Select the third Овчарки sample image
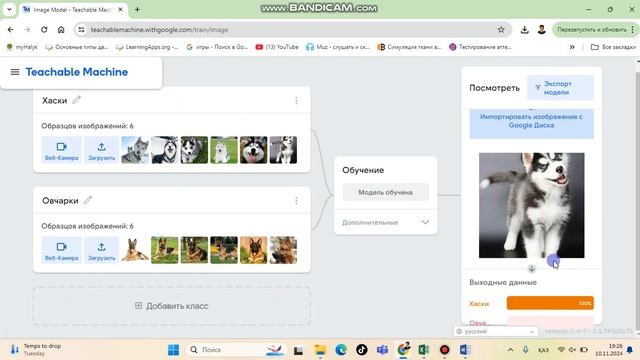 click(x=194, y=250)
